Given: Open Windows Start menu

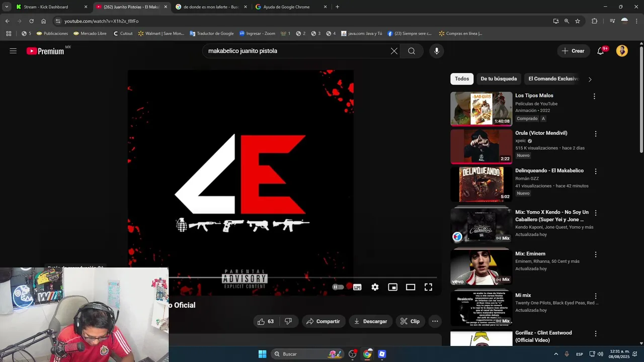Looking at the screenshot, I should click(262, 354).
